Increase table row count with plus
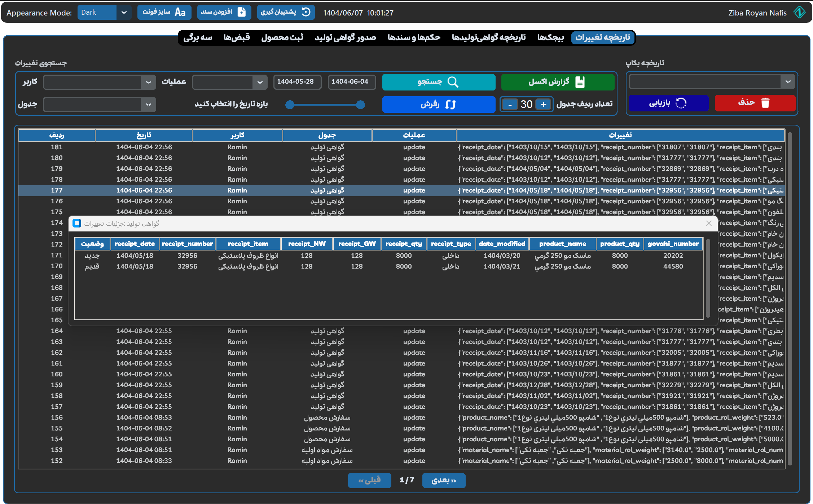 [x=544, y=105]
